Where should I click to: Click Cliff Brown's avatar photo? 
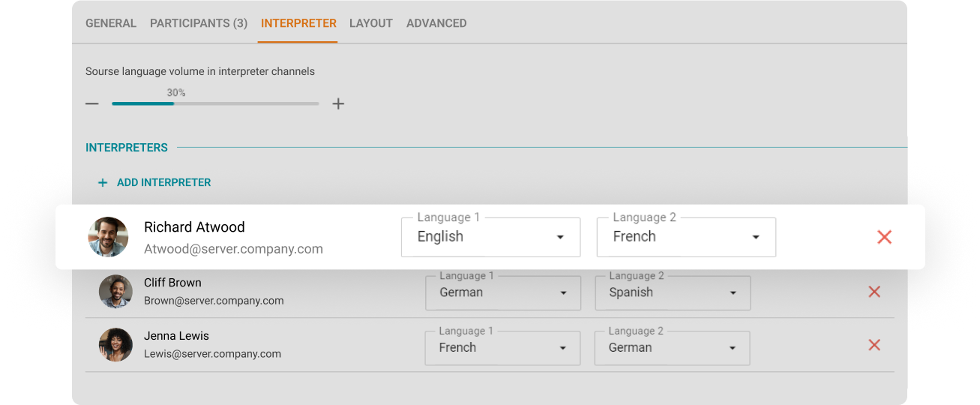coord(115,291)
